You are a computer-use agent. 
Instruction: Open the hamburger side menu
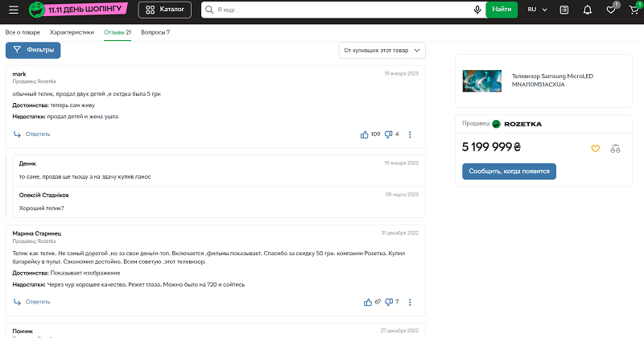pyautogui.click(x=14, y=10)
